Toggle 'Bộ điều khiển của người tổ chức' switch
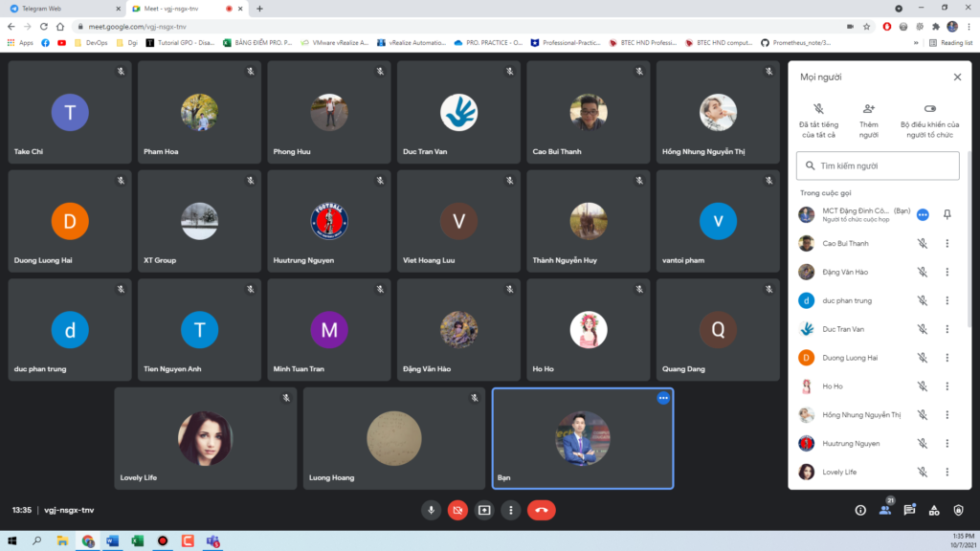Viewport: 980px width, 551px height. coord(929,110)
